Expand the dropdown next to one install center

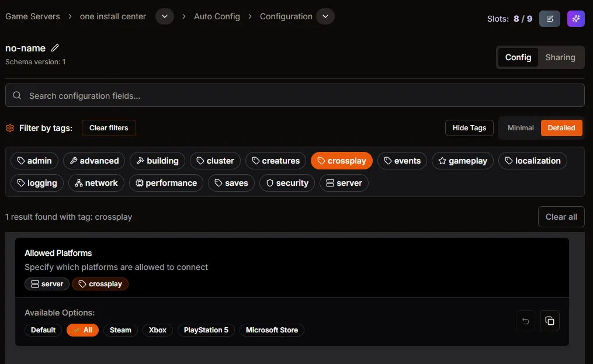tap(164, 16)
